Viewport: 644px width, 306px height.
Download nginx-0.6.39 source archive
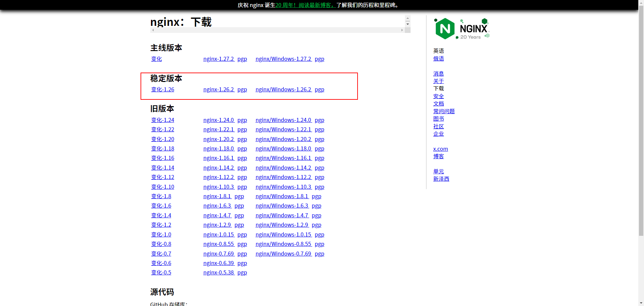(218, 263)
